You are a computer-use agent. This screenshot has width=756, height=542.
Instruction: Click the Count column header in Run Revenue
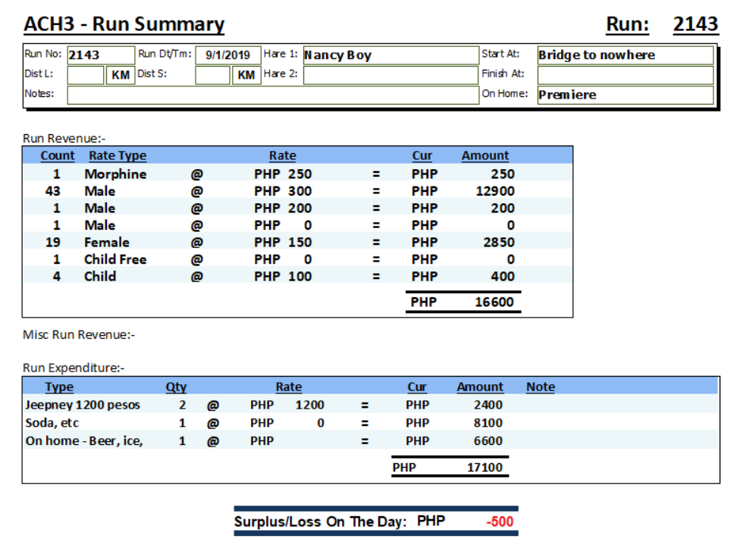pos(58,155)
